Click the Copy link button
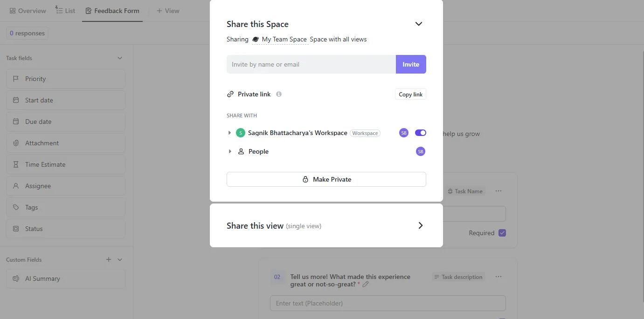Image resolution: width=644 pixels, height=319 pixels. 410,94
